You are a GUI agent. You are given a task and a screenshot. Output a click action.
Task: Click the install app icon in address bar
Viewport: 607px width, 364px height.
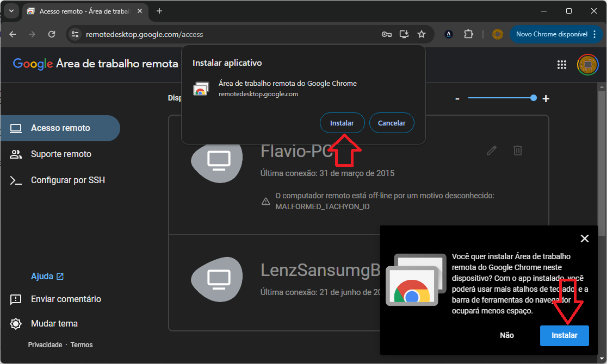(x=404, y=34)
